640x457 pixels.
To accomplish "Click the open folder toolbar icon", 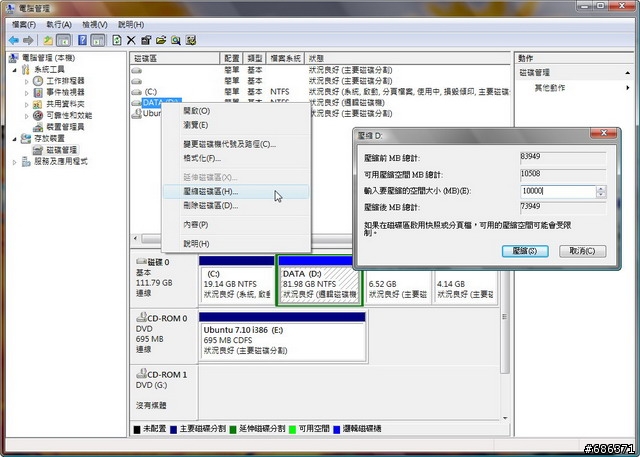I will pos(161,40).
